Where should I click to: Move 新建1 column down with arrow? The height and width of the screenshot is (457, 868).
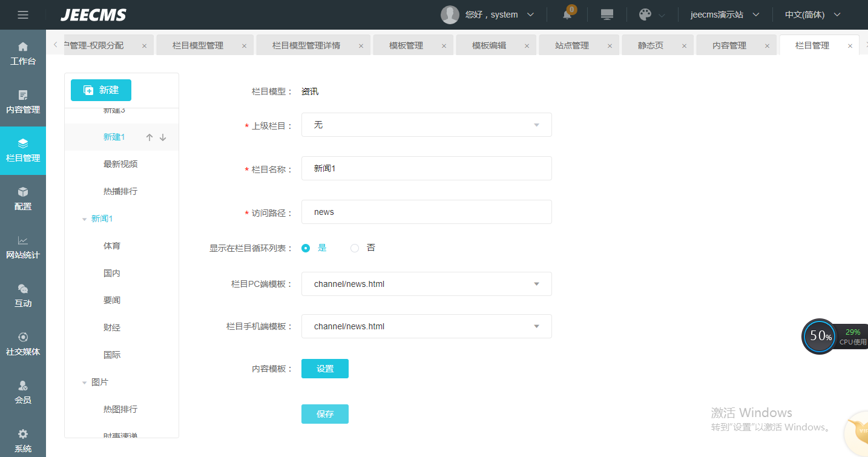pos(163,137)
